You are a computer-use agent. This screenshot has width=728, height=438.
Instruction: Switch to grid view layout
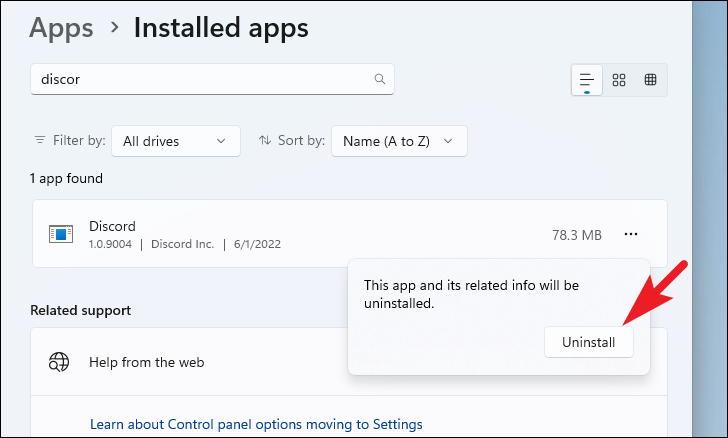click(x=619, y=79)
